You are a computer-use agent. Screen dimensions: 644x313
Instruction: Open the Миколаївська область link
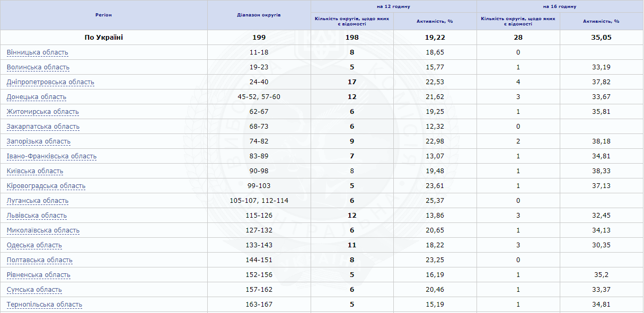(43, 230)
